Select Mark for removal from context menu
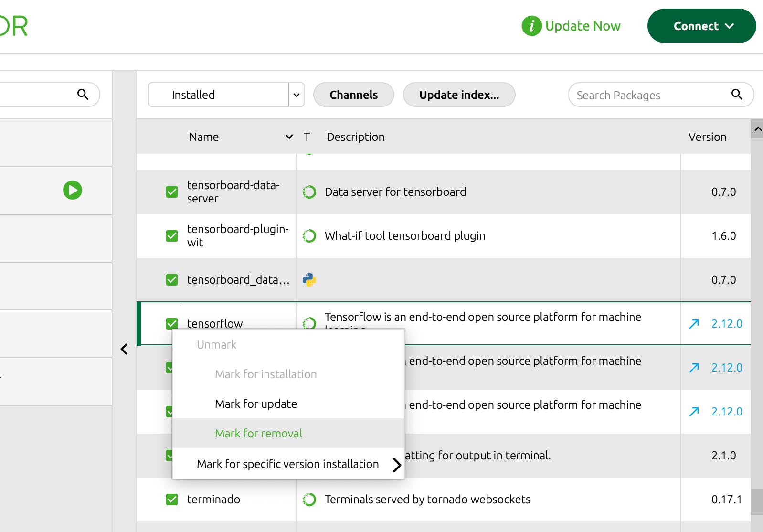 point(258,433)
